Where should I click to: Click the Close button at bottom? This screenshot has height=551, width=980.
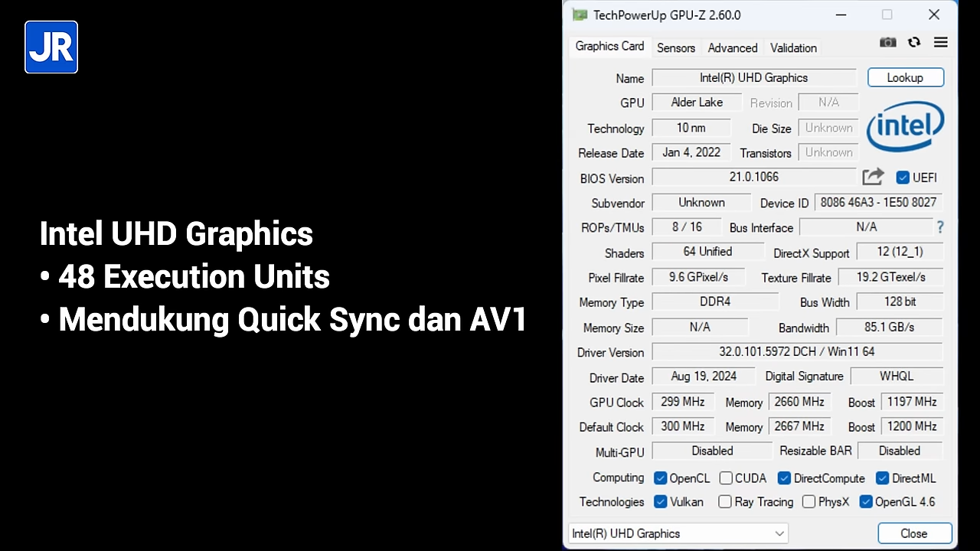point(914,533)
